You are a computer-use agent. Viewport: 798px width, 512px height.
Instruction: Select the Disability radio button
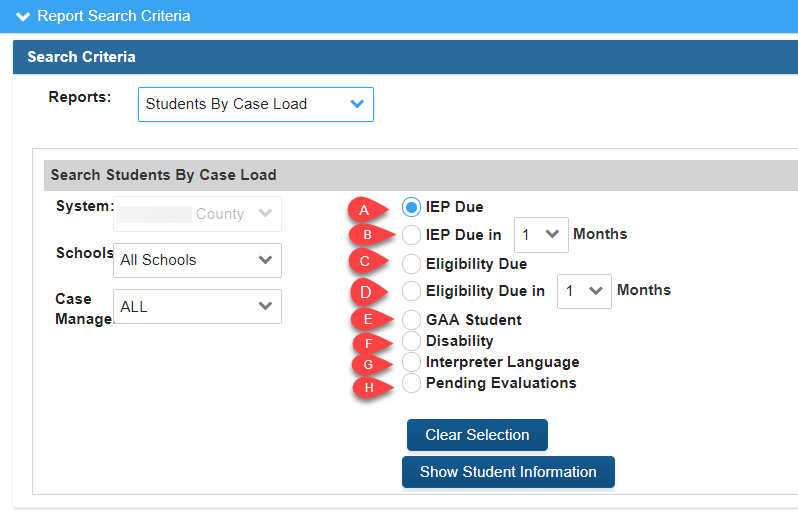[411, 341]
